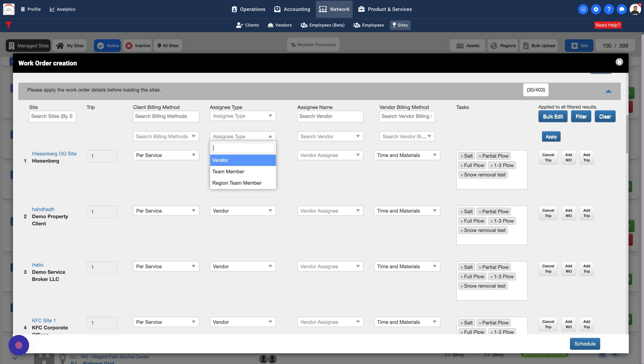Viewport: 644px width, 364px height.
Task: Open the Network tab in top navigation
Action: (334, 9)
